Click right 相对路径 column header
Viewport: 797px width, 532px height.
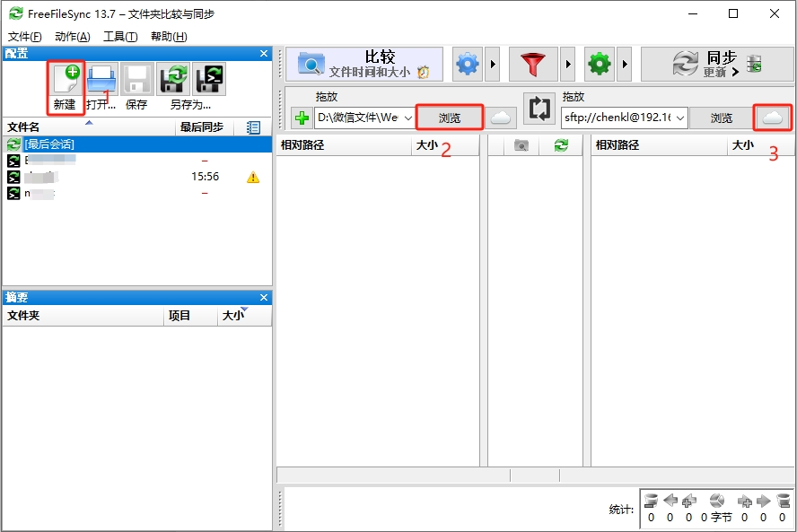(x=659, y=145)
